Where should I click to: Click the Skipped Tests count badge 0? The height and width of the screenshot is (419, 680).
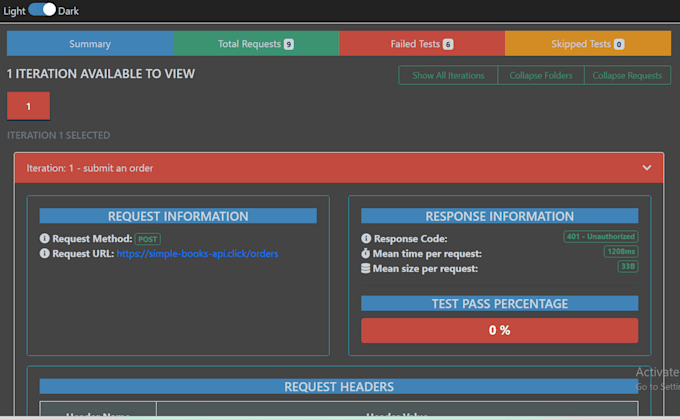[x=619, y=44]
